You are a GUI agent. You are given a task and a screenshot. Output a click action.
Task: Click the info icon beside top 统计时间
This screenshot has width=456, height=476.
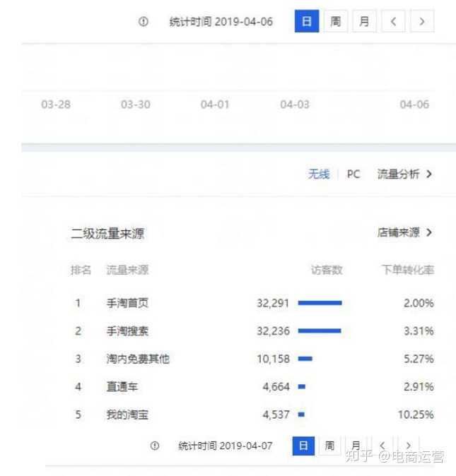tap(144, 22)
